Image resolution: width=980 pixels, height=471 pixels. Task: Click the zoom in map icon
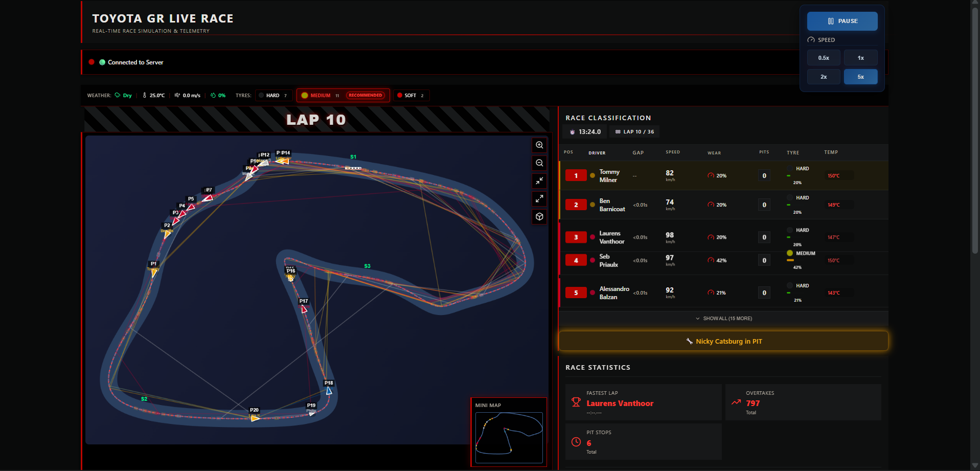point(539,145)
